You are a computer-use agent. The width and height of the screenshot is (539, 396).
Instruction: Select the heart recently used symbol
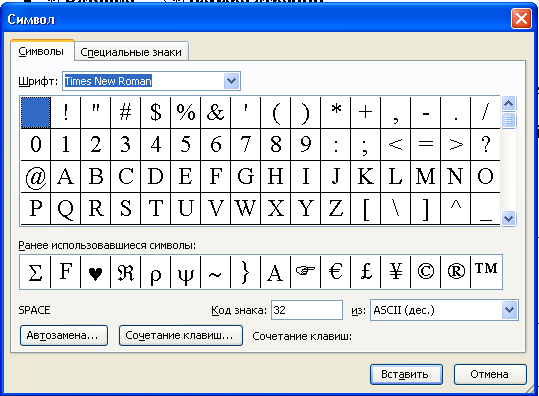(95, 272)
